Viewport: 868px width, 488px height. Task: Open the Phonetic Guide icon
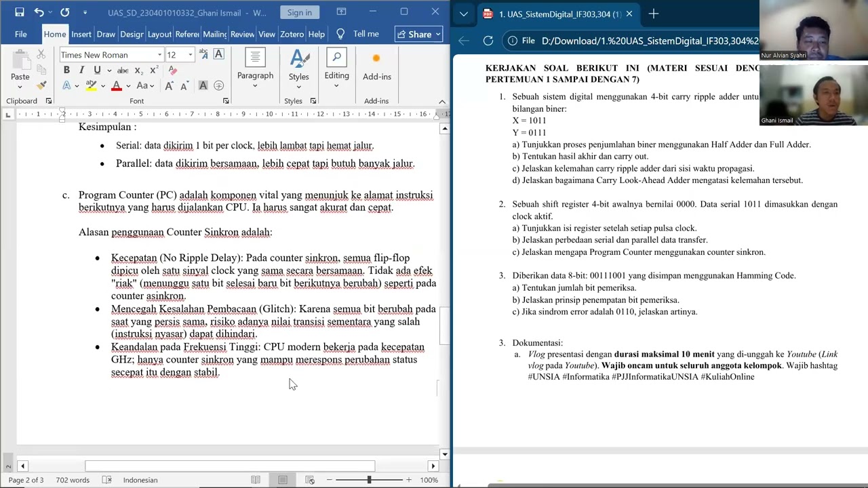point(203,55)
